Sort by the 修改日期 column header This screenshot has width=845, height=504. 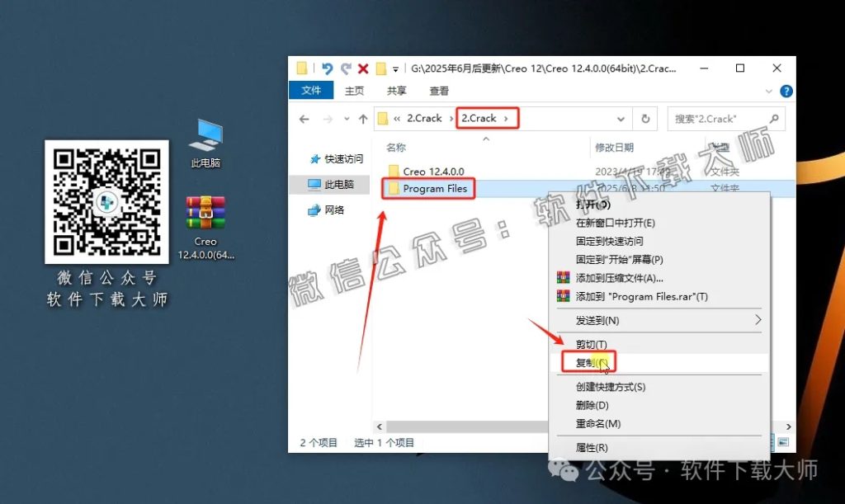point(614,147)
